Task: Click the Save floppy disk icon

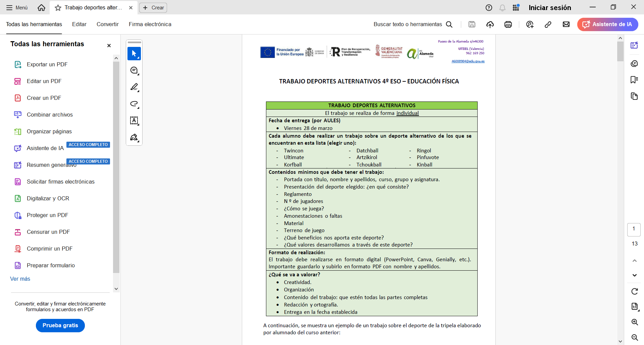Action: point(472,24)
